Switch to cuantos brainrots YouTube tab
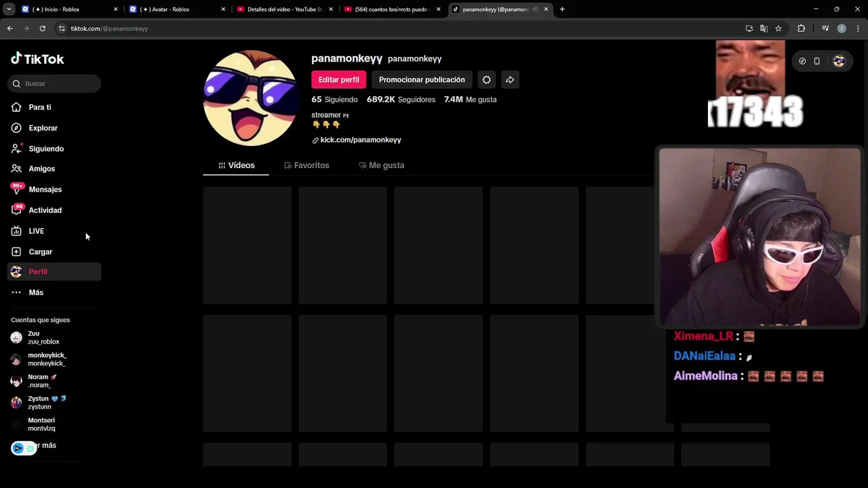868x488 pixels. point(392,9)
